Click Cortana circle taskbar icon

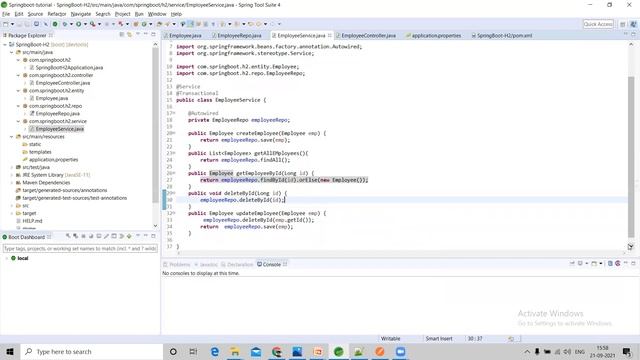173,351
